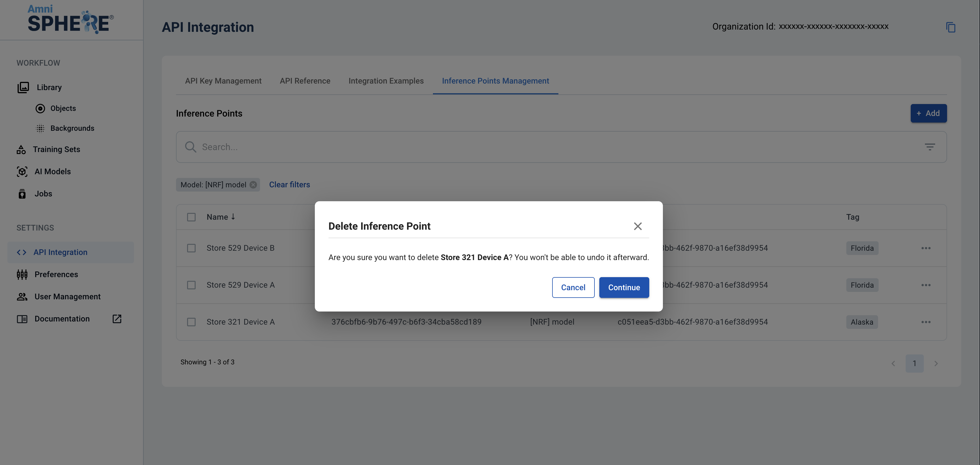This screenshot has width=980, height=465.
Task: Switch to Integration Examples tab
Action: point(386,81)
